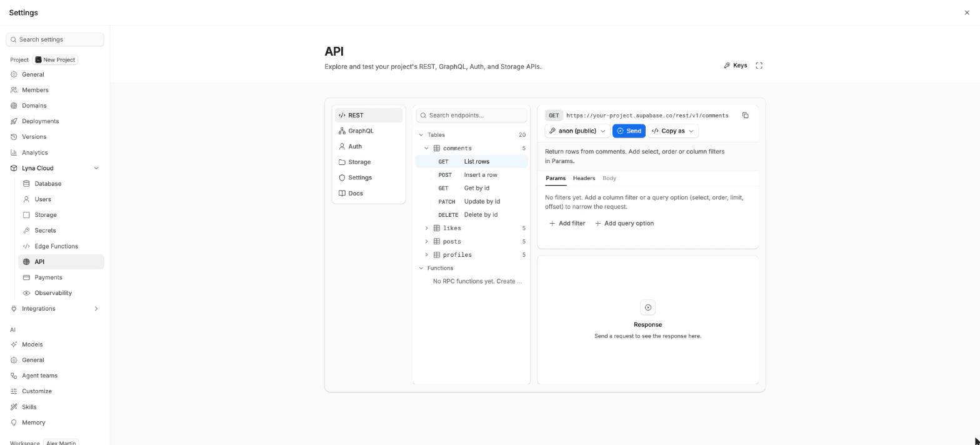Click the profiles table icon

[437, 255]
